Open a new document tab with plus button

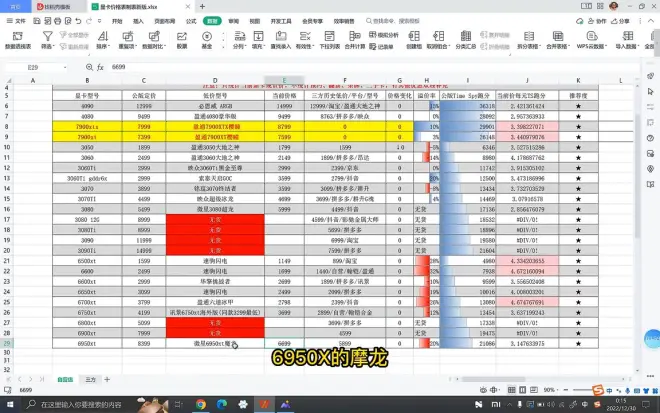click(x=202, y=6)
